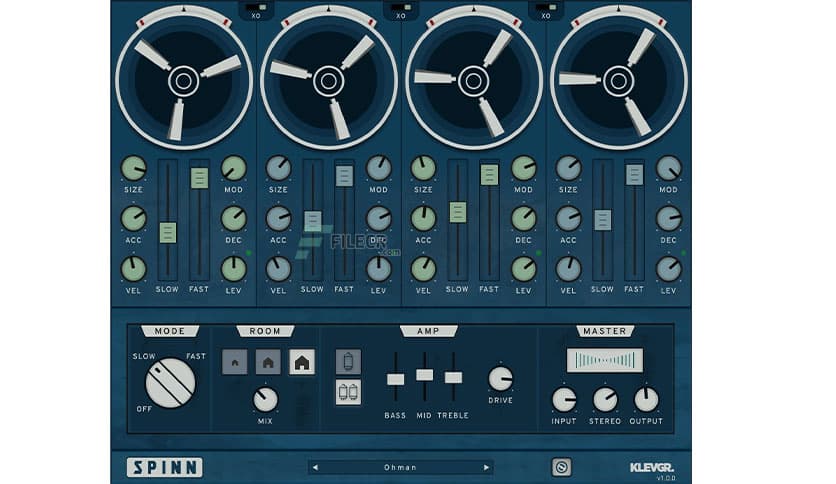836x484 pixels.
Task: Click the MODE rotary switch
Action: pyautogui.click(x=171, y=383)
